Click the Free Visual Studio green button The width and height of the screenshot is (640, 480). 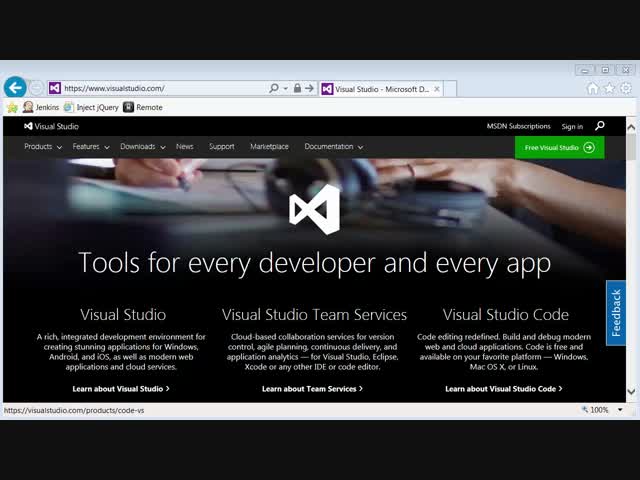tap(560, 147)
